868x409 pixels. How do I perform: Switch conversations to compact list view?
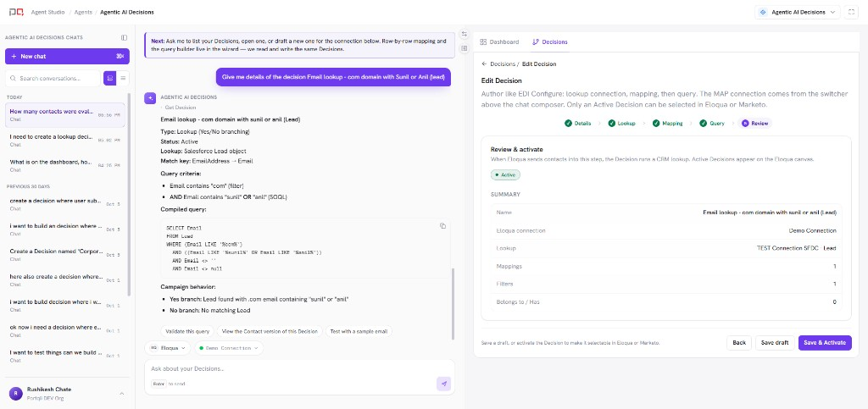pos(123,79)
